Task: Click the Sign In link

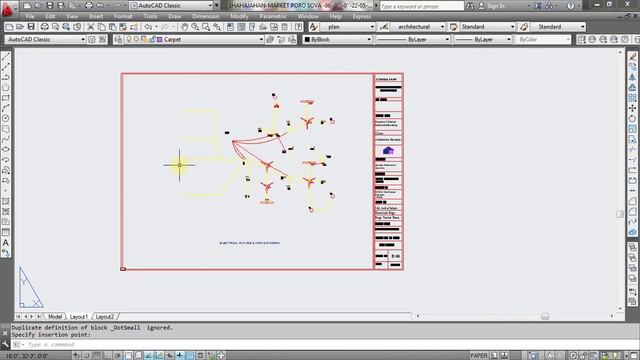Action: tap(496, 6)
